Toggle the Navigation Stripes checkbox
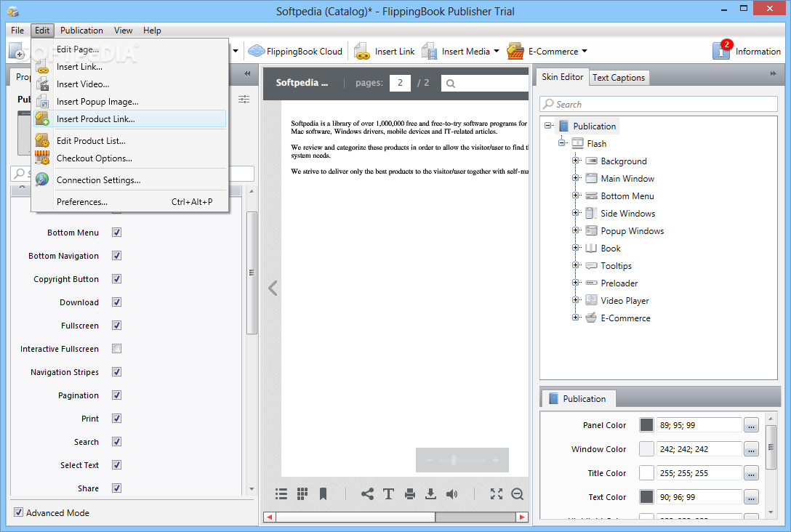The image size is (791, 532). [116, 371]
